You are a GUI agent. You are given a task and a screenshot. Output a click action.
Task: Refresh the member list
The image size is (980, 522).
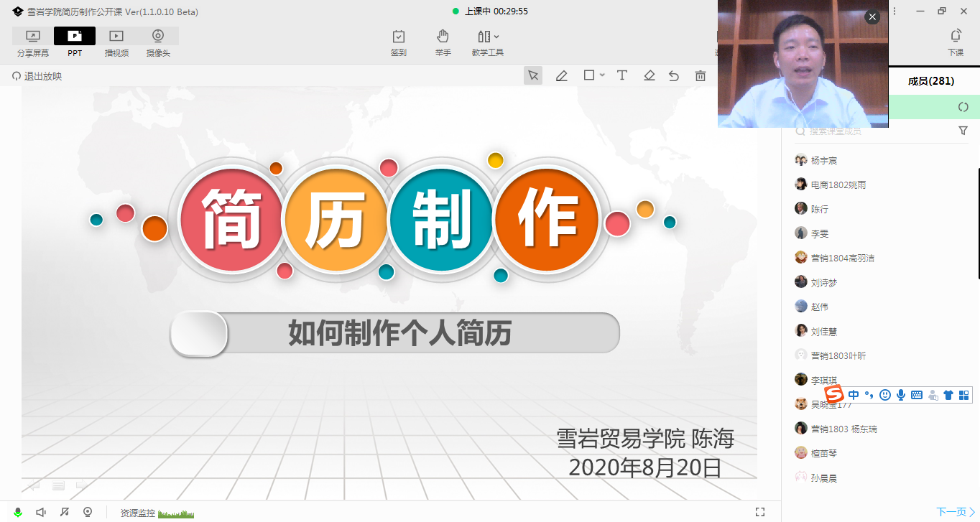click(x=963, y=107)
